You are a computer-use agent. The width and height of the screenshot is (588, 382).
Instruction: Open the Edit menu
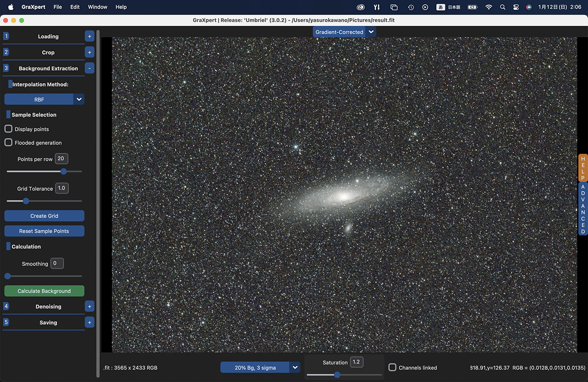tap(74, 7)
